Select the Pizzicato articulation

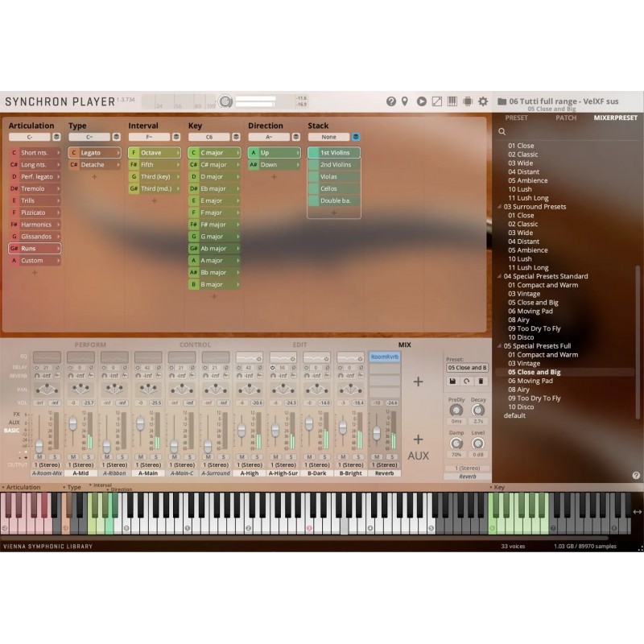coord(36,213)
